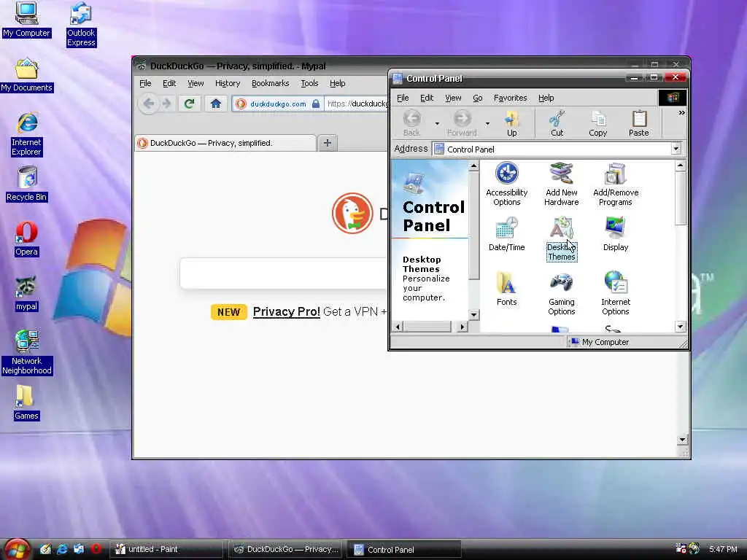Select My Documents desktop icon
747x560 pixels.
(x=27, y=75)
